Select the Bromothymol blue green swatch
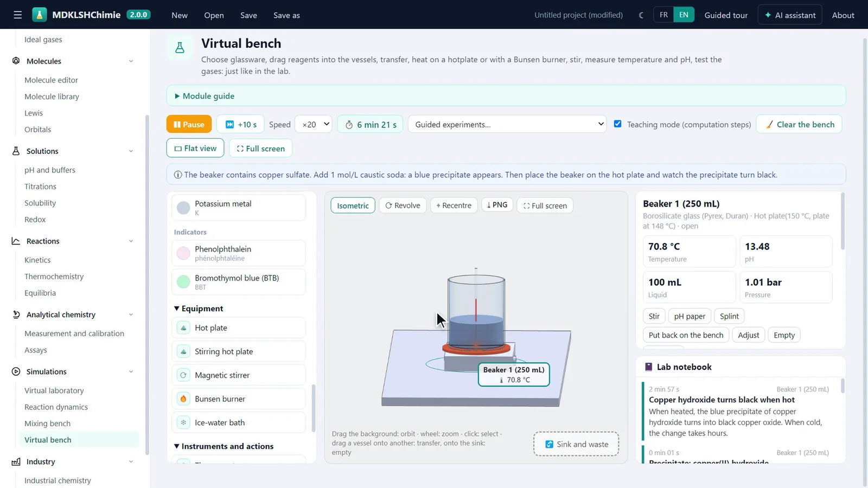The width and height of the screenshot is (868, 488). (183, 282)
